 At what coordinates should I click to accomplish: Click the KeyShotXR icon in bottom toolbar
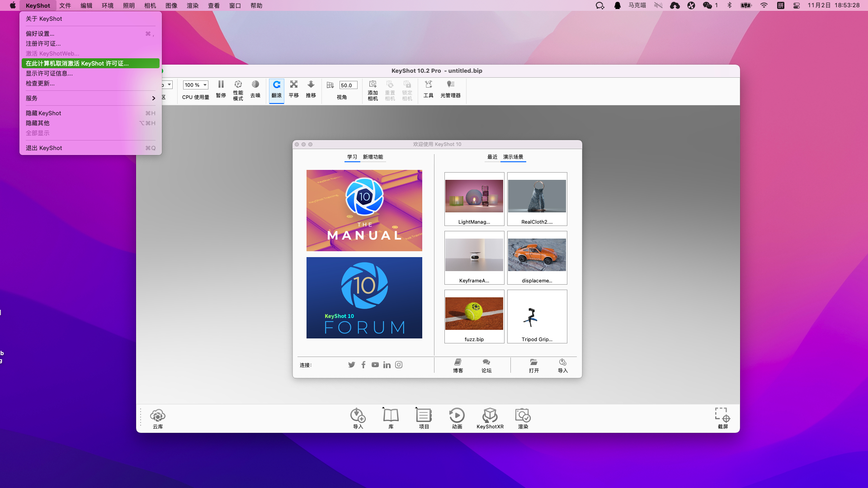[x=490, y=418]
